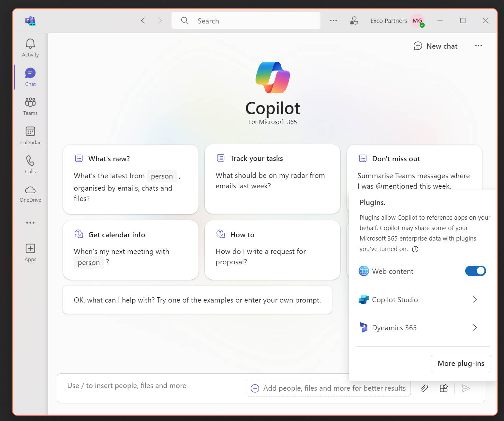Open Settings and more ellipsis in title bar
504x421 pixels.
pyautogui.click(x=334, y=21)
